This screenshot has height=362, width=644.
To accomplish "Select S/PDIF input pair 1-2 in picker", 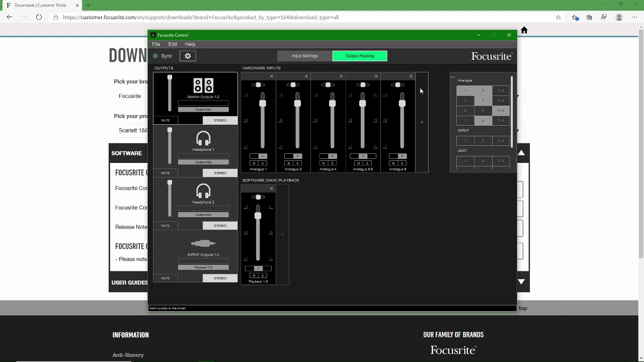I will click(x=501, y=141).
